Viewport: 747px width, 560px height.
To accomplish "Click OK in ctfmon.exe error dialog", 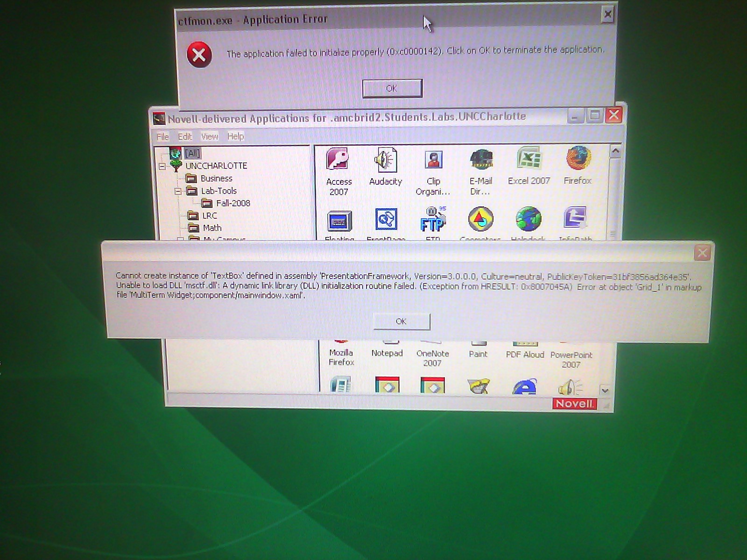I will (392, 88).
